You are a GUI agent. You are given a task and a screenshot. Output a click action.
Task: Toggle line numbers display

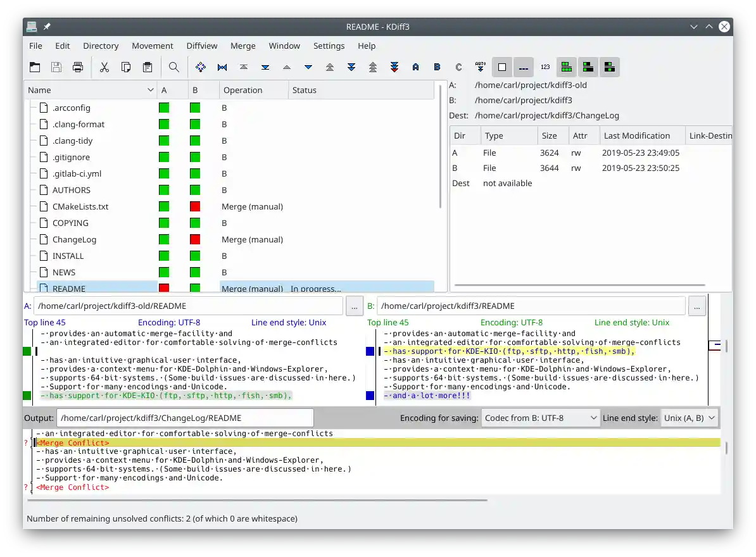545,66
